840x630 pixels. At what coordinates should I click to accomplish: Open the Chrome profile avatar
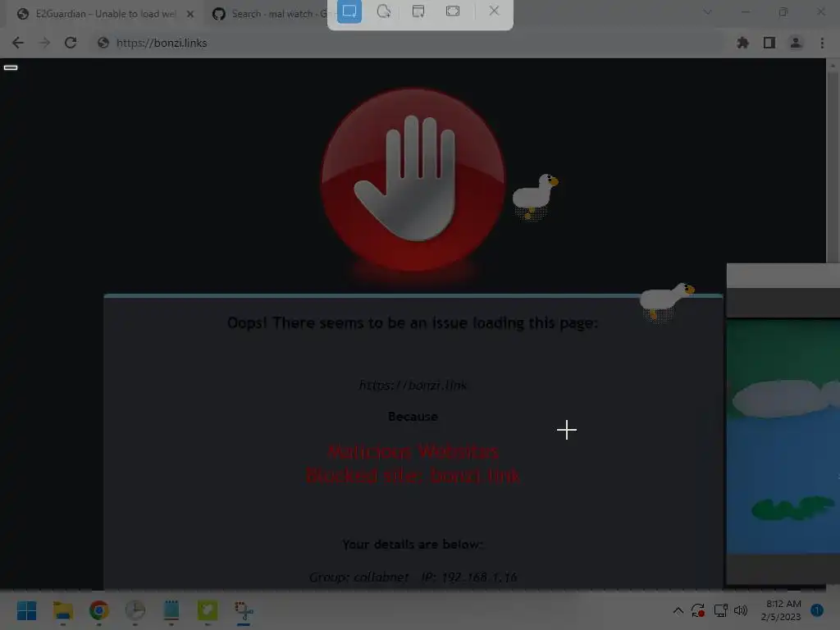point(796,43)
